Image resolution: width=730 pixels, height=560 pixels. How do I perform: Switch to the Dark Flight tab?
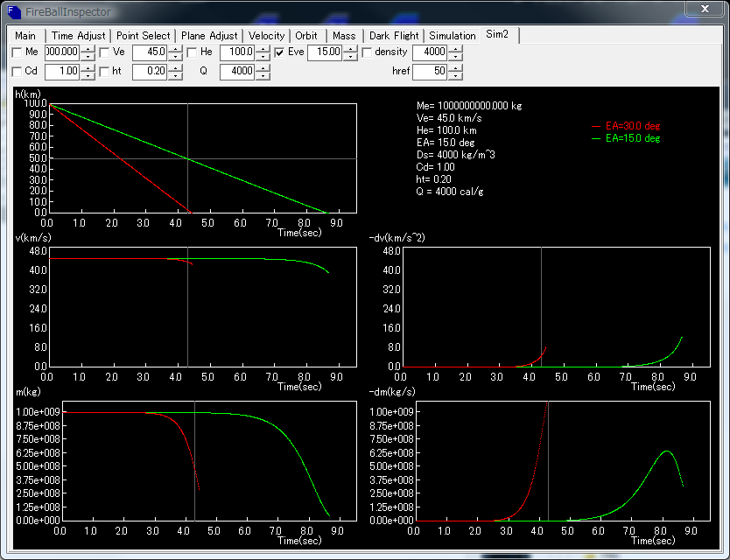point(393,36)
